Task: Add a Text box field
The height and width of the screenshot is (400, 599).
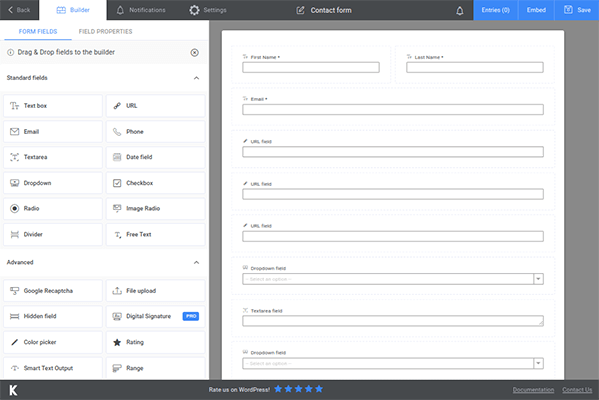Action: tap(53, 106)
